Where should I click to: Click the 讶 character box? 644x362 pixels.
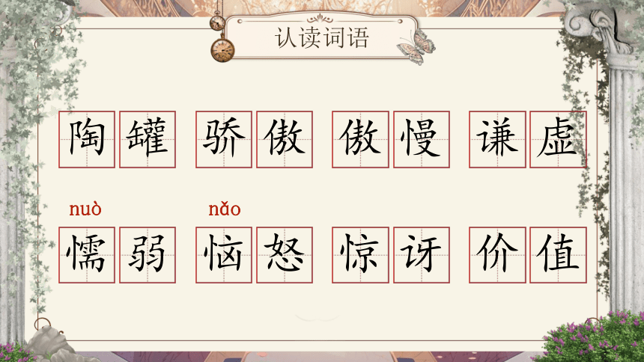coord(422,255)
